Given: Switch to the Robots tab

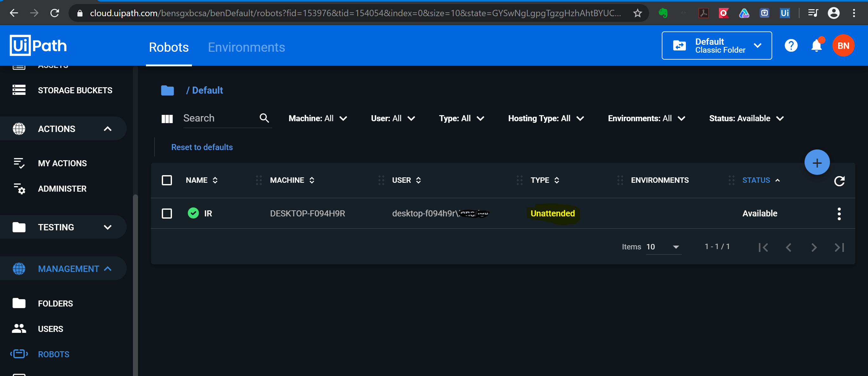Looking at the screenshot, I should 169,47.
